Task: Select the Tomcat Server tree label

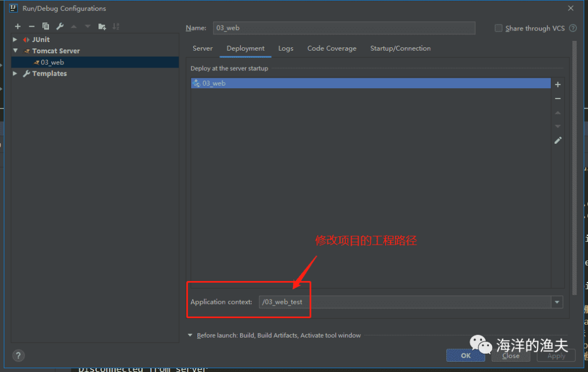Action: [x=56, y=51]
